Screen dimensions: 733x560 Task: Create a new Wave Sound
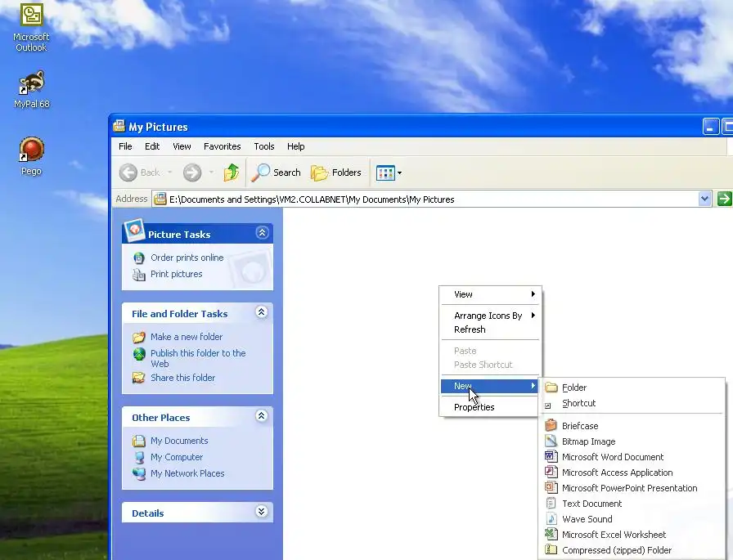(x=632, y=519)
